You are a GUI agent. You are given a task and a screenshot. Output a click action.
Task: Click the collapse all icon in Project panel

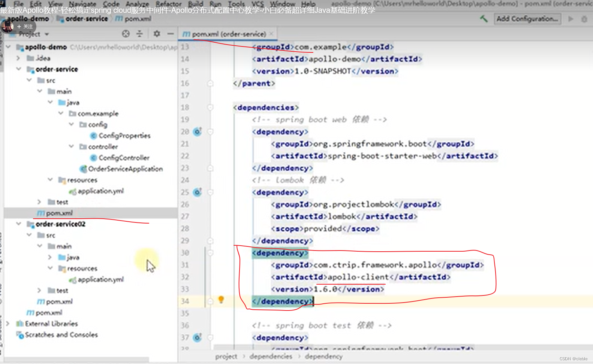(x=139, y=34)
